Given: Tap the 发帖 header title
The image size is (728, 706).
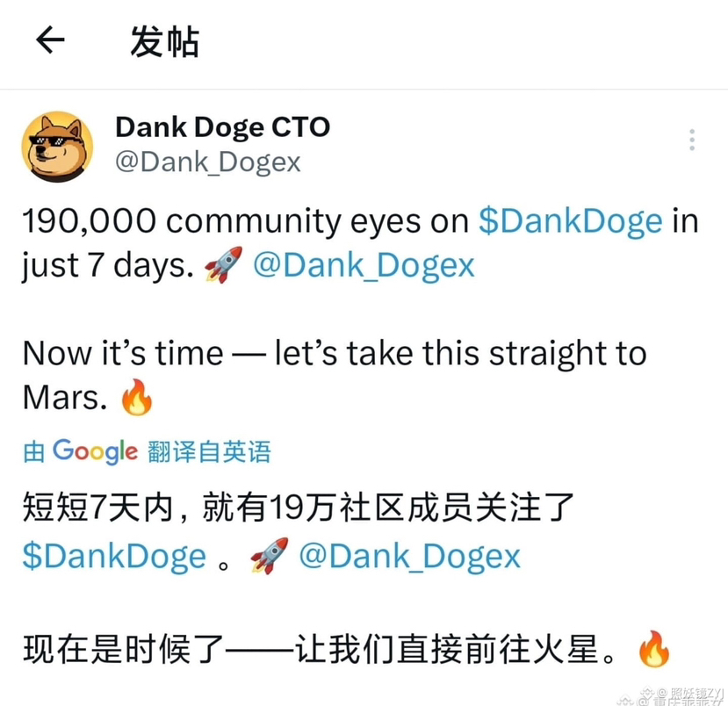Looking at the screenshot, I should coord(164,41).
